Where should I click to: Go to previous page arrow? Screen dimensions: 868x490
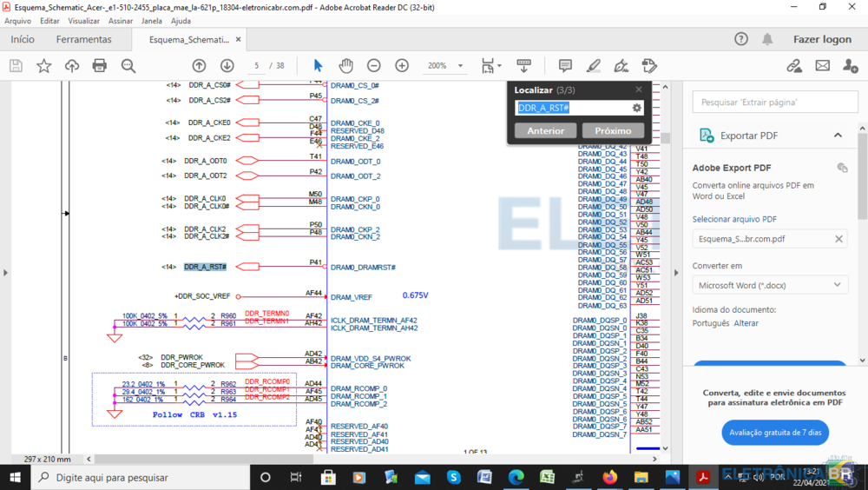click(200, 65)
